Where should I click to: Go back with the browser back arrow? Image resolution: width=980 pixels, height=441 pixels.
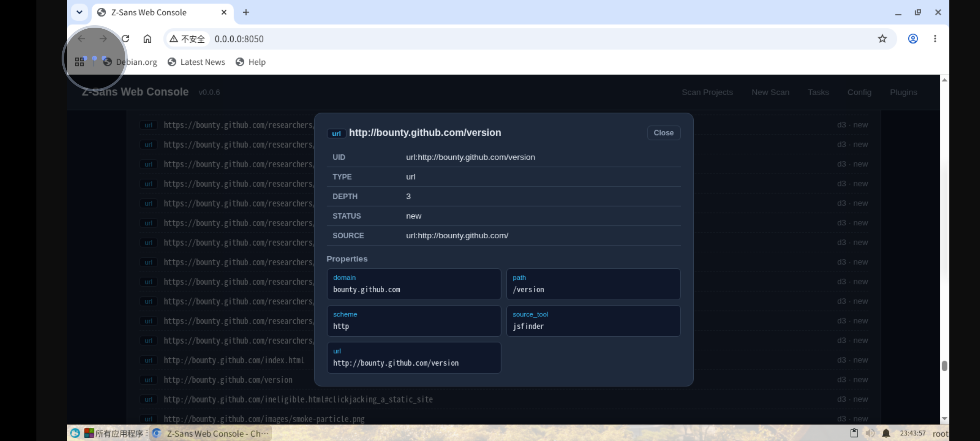[82, 39]
